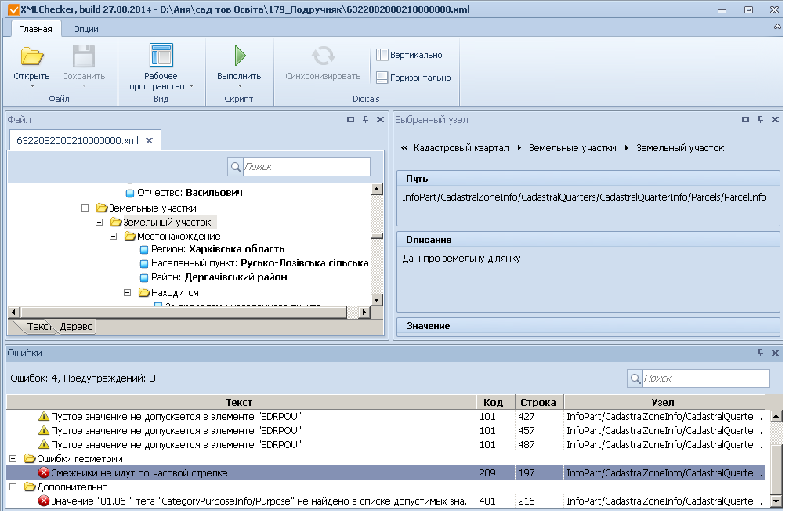Sort by the Строка column header
The height and width of the screenshot is (532, 789).
tap(539, 402)
